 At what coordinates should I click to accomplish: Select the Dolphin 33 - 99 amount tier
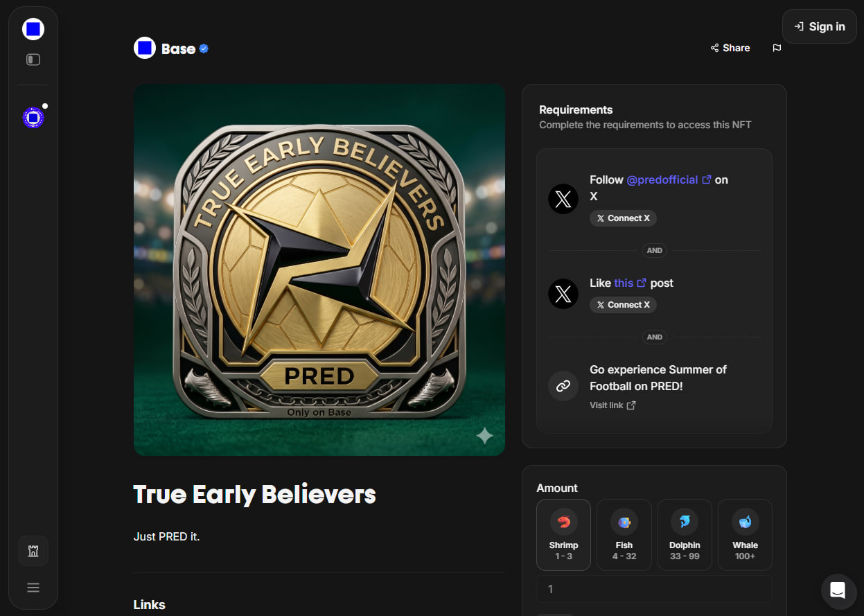(x=685, y=535)
